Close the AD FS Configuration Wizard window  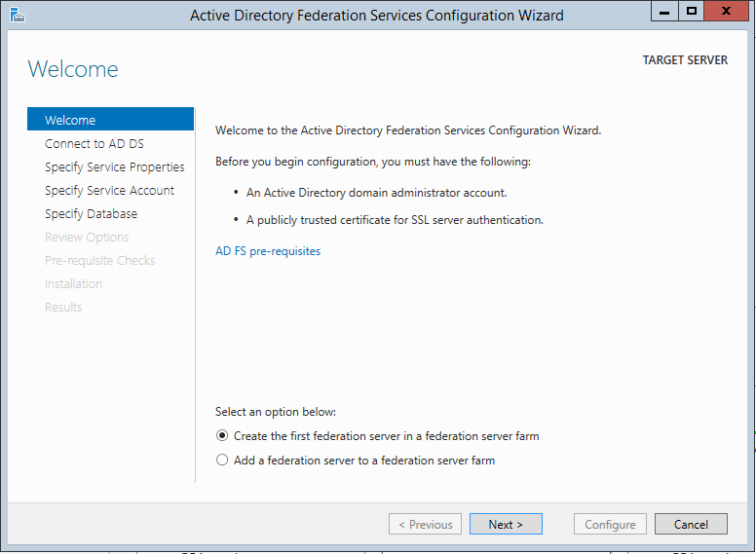727,12
